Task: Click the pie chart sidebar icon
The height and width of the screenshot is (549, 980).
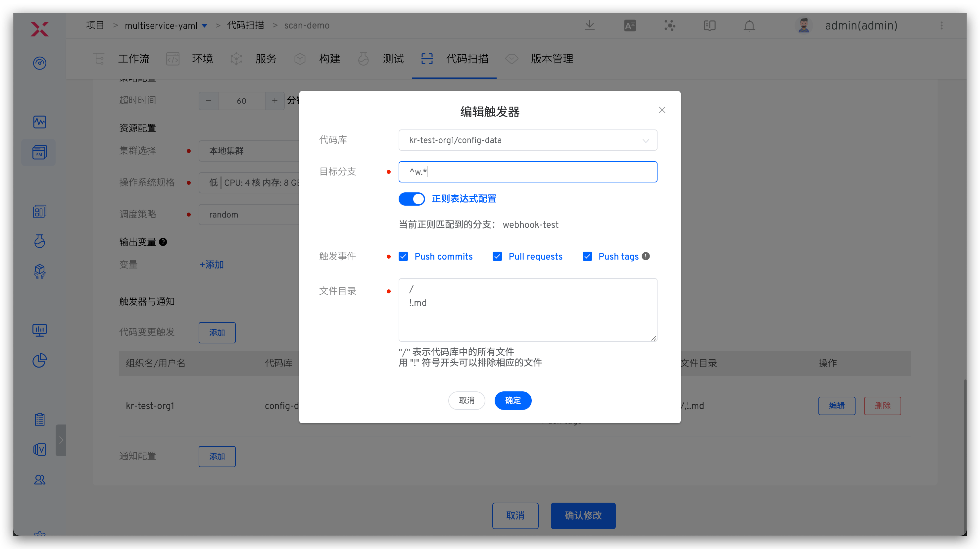Action: (x=39, y=360)
